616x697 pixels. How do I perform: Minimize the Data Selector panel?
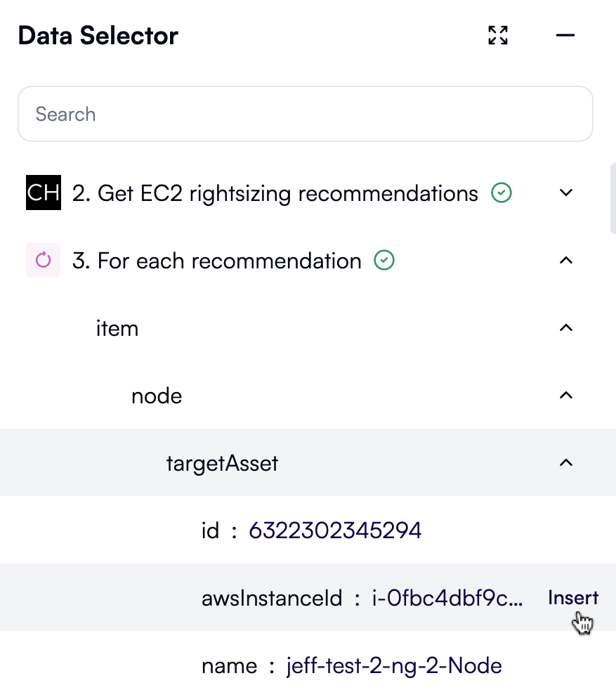click(565, 35)
